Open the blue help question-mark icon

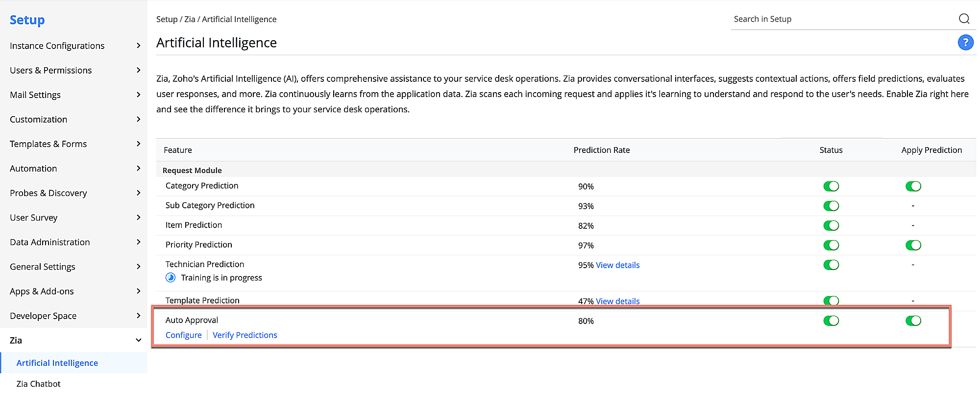tap(965, 43)
